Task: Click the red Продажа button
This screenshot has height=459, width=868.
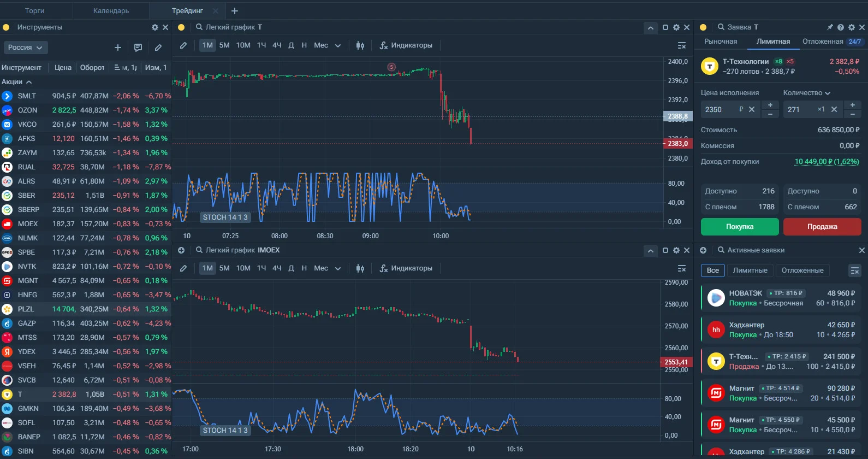Action: 822,227
